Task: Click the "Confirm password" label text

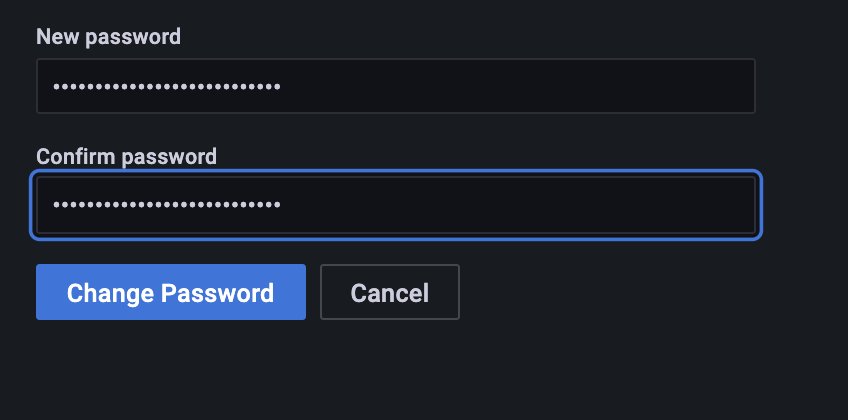Action: click(x=126, y=156)
